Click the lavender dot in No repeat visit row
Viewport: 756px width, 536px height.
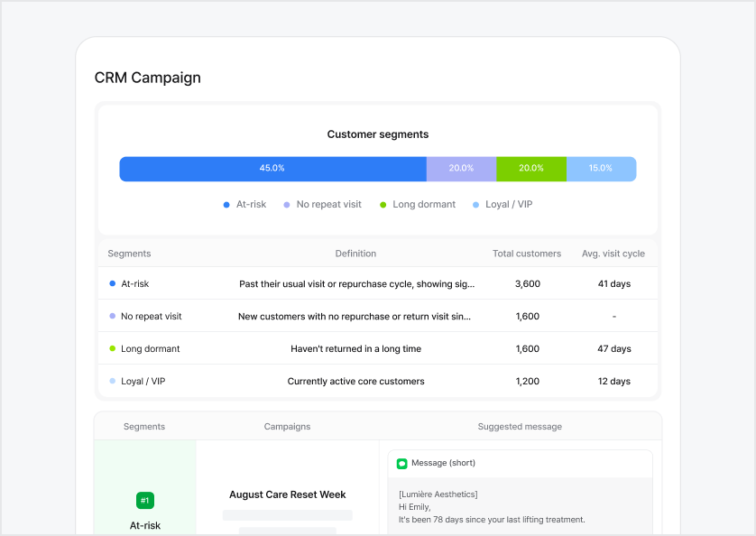pyautogui.click(x=113, y=316)
